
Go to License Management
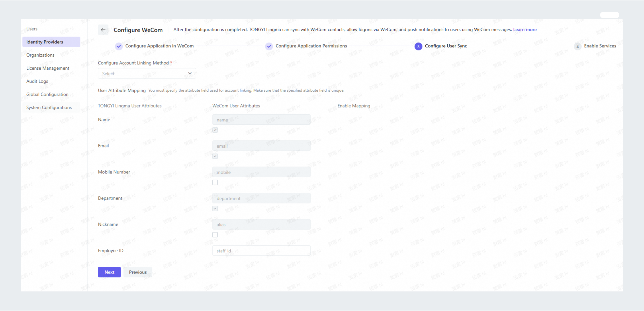[48, 68]
